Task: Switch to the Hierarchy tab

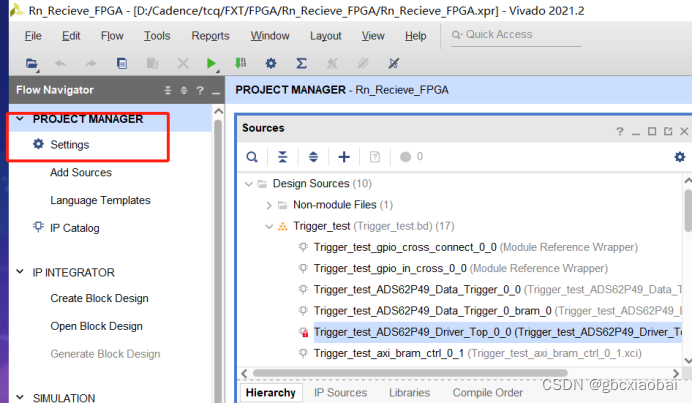Action: click(x=271, y=392)
